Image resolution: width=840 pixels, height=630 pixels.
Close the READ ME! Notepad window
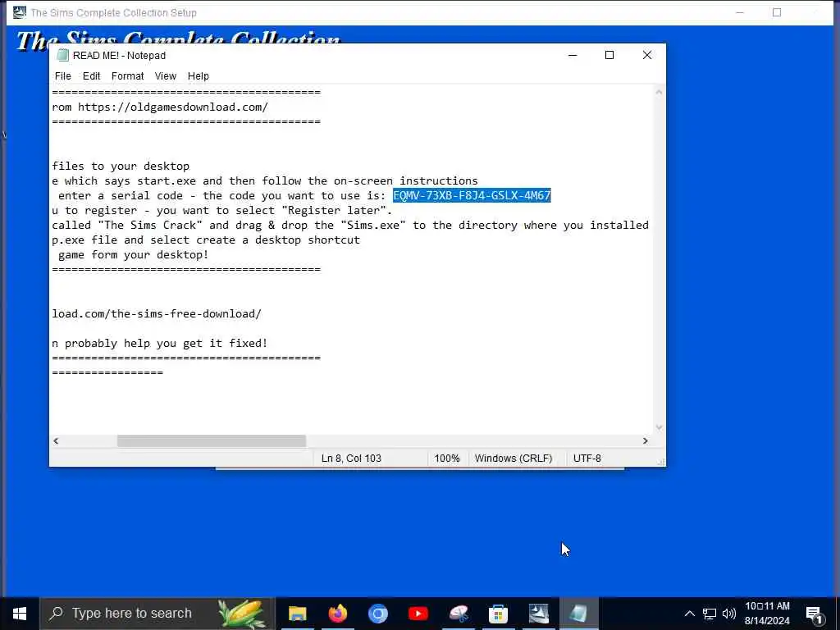tap(647, 55)
